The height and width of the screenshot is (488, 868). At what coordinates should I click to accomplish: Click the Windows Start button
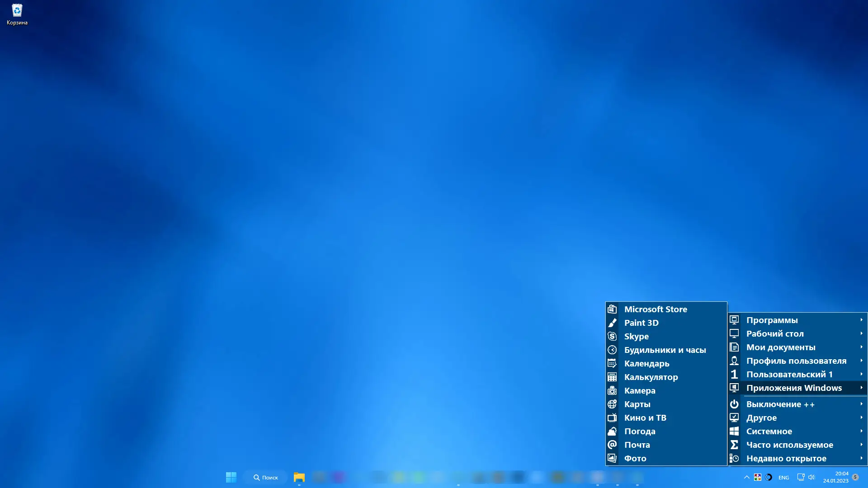click(x=231, y=477)
